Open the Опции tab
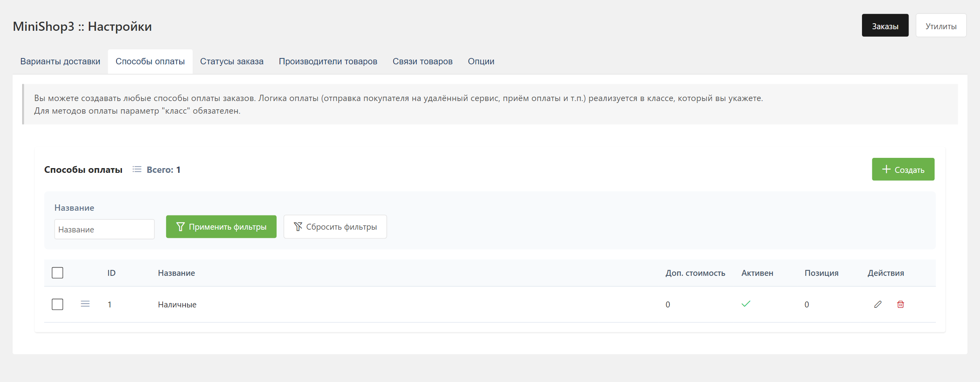 (x=481, y=62)
